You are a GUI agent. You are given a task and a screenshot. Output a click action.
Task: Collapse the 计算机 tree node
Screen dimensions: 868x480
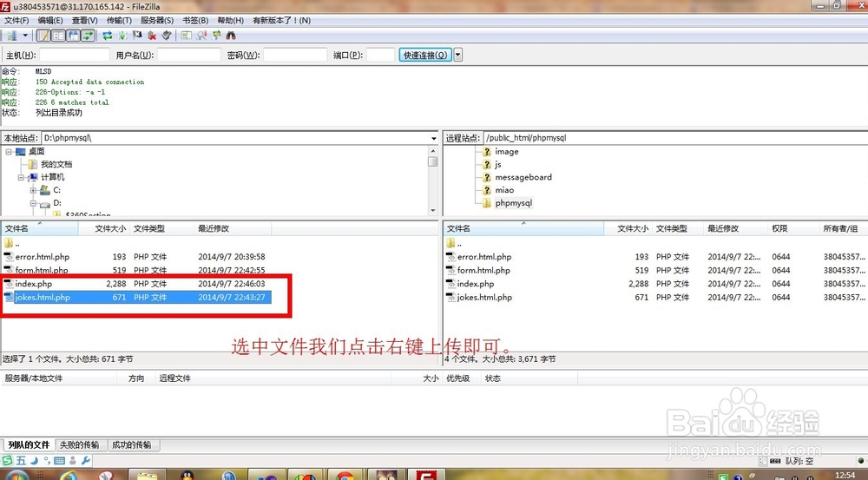pyautogui.click(x=21, y=177)
